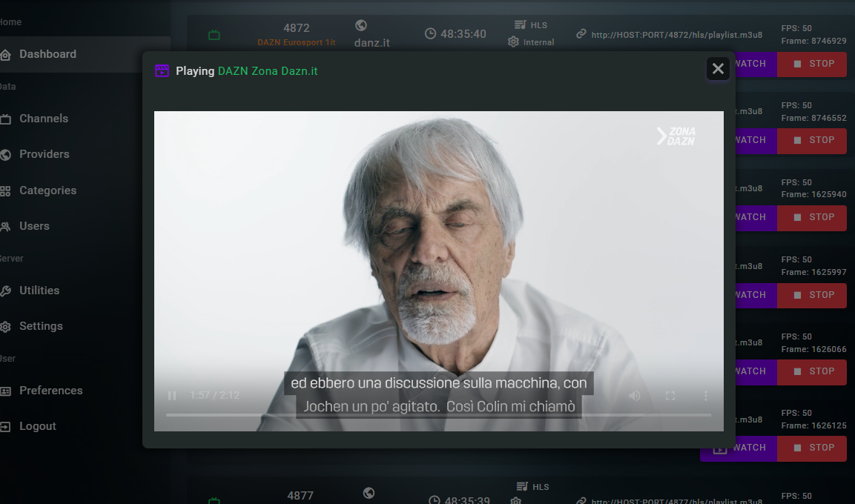Pause the DAZN Zona video
The height and width of the screenshot is (504, 855).
click(172, 396)
